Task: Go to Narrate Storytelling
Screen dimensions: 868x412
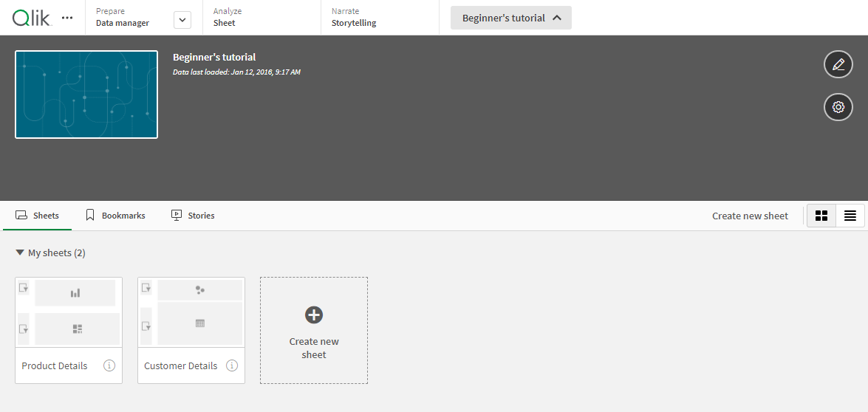Action: (353, 18)
